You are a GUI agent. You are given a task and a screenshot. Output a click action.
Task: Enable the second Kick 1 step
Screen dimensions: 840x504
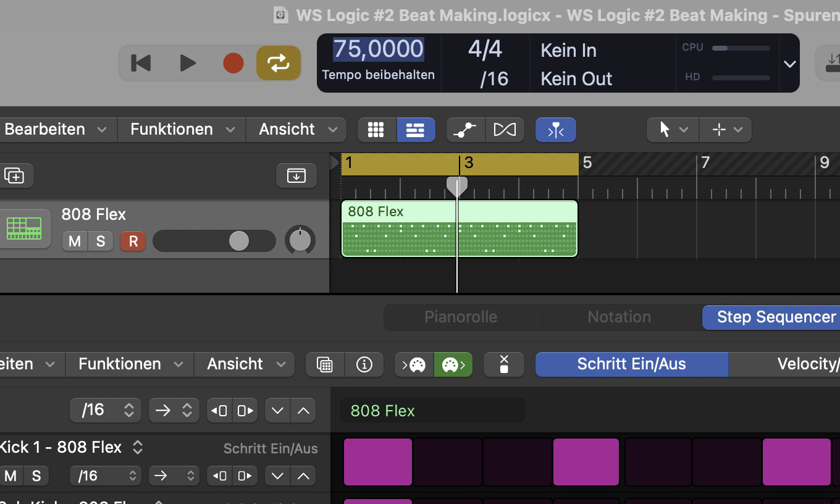(x=448, y=462)
